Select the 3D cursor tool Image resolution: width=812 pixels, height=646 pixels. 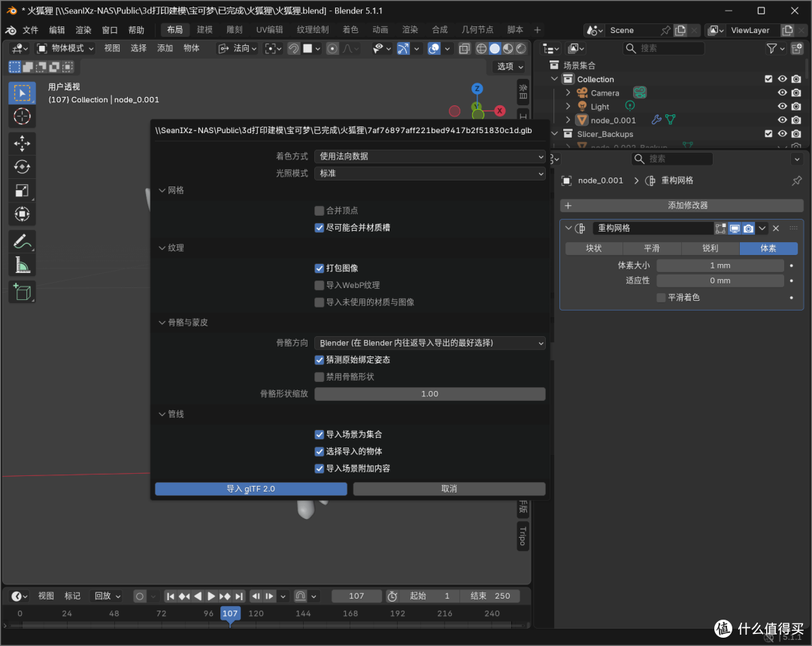coord(22,117)
